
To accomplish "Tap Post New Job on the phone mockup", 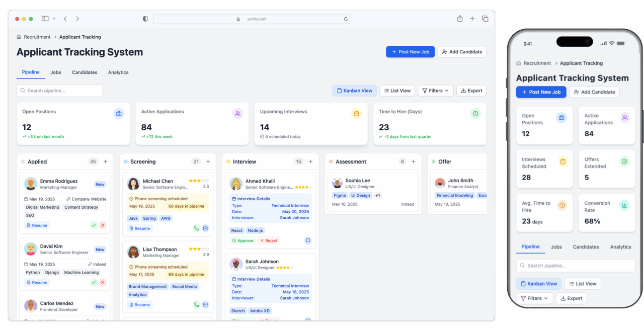I will [541, 92].
